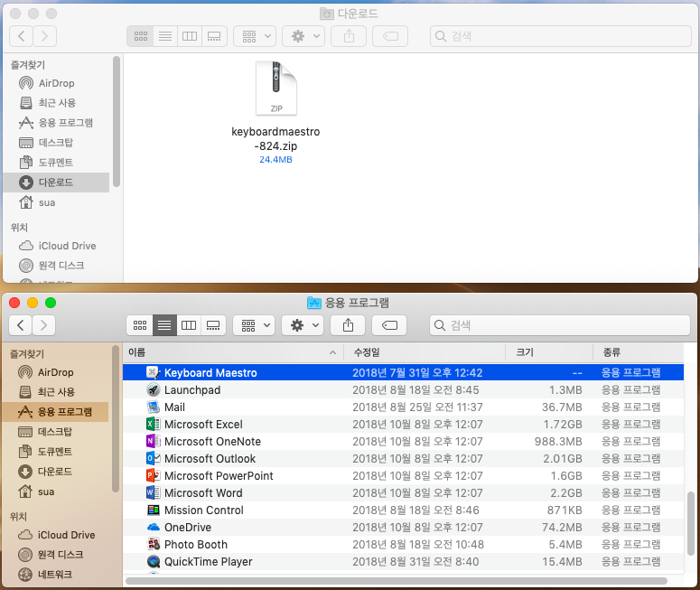Select the Mail app icon
700x590 pixels.
[154, 407]
